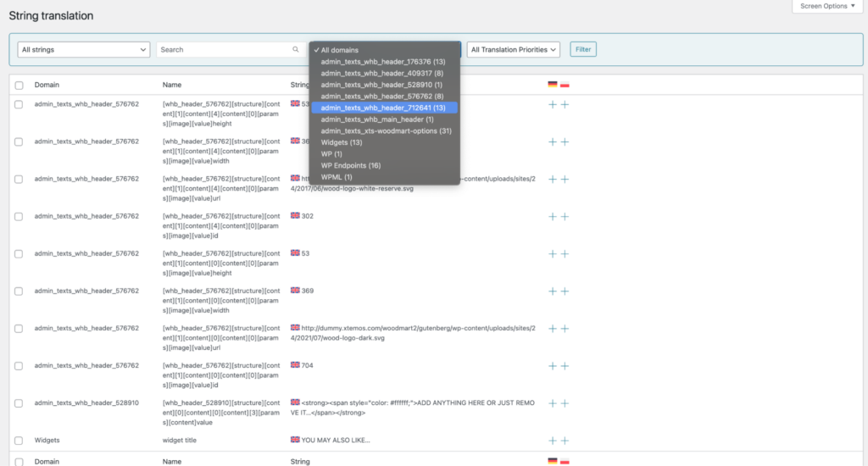Toggle the footer select-all checkbox
Viewport: 868px width, 466px height.
19,462
